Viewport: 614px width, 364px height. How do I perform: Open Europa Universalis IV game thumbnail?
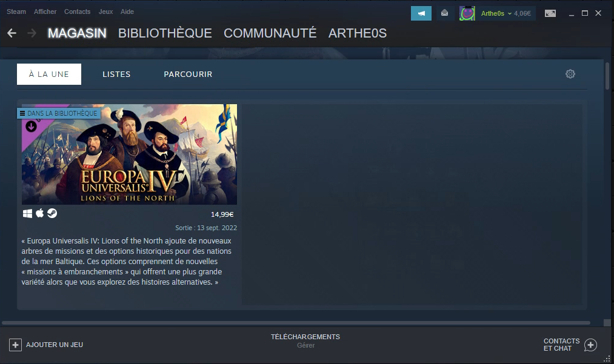129,154
